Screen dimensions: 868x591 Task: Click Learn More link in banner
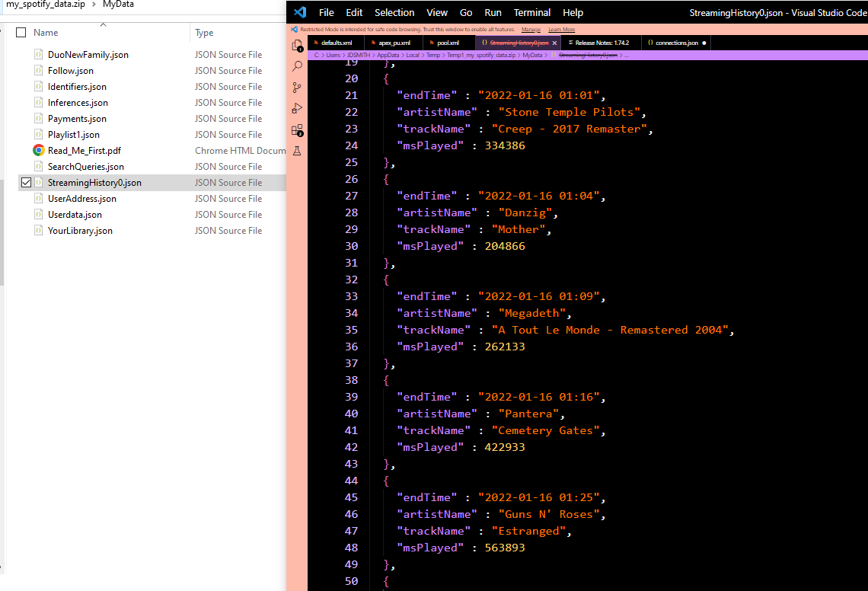click(x=561, y=30)
